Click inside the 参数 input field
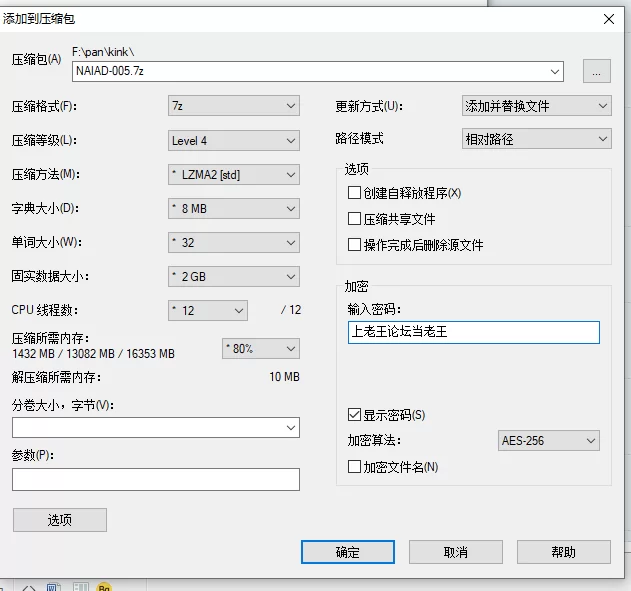 click(155, 480)
